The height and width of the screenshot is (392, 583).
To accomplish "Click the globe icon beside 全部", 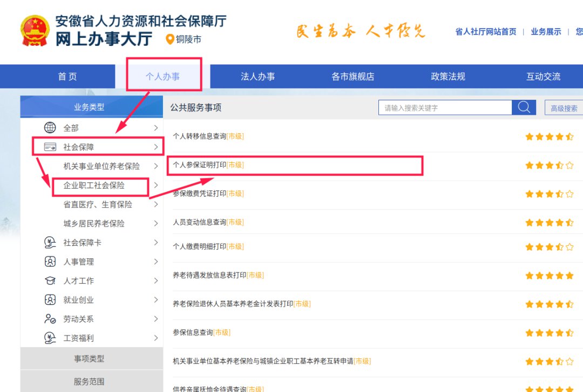I will click(x=50, y=128).
